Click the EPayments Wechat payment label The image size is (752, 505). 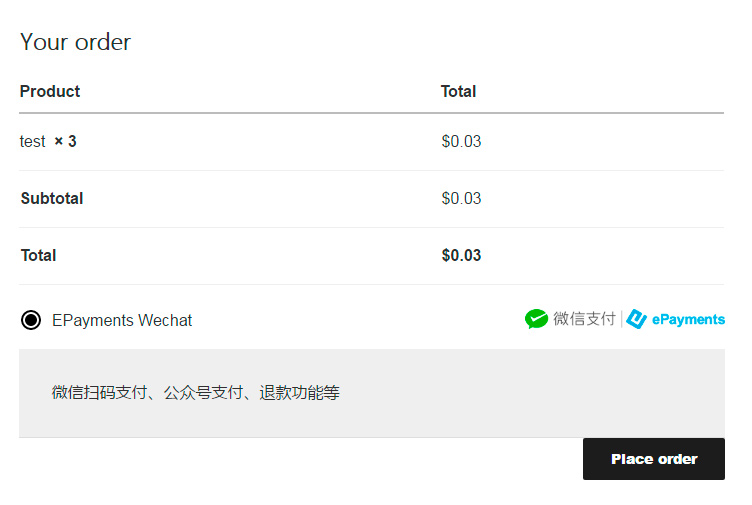pyautogui.click(x=122, y=320)
